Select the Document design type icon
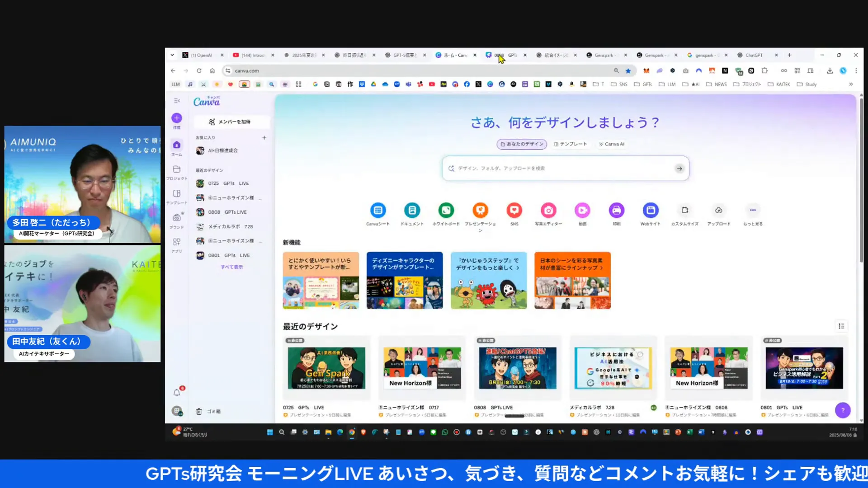This screenshot has height=488, width=868. point(412,210)
